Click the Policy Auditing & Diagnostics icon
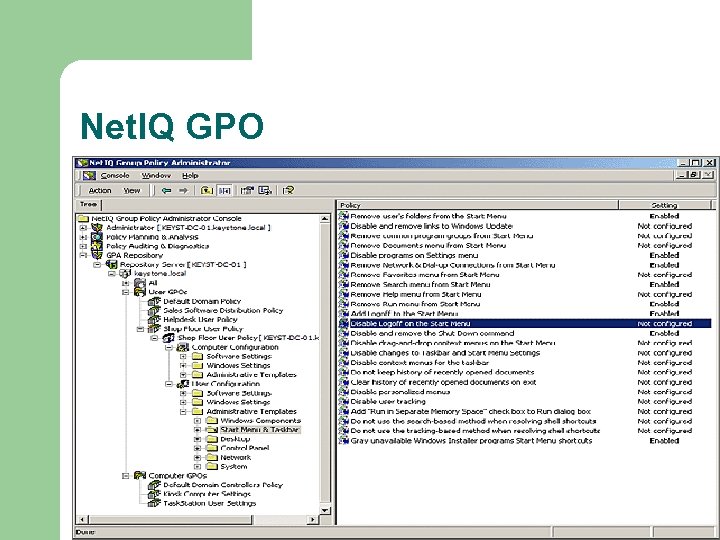720x540 pixels. point(97,246)
